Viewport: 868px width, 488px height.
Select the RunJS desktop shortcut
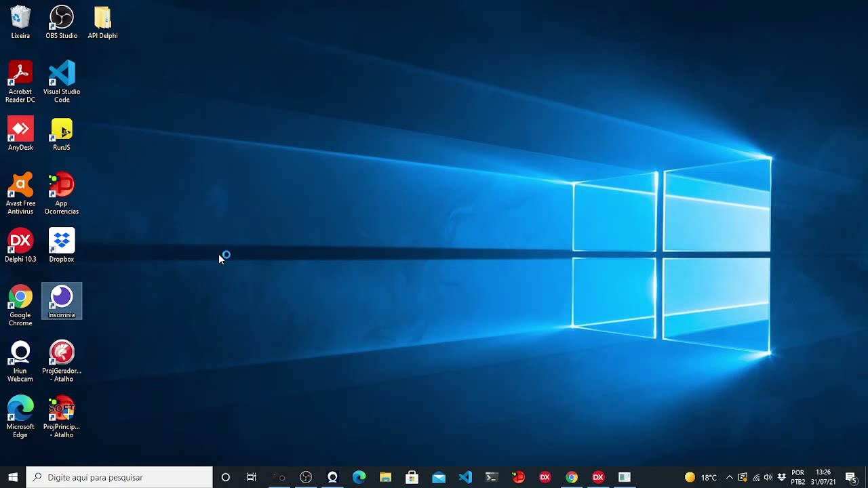[x=61, y=134]
